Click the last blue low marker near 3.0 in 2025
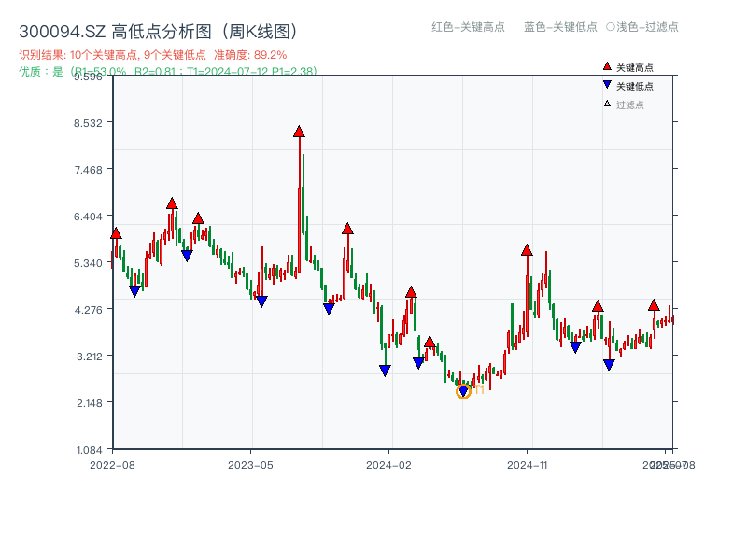The width and height of the screenshot is (747, 560). 609,365
